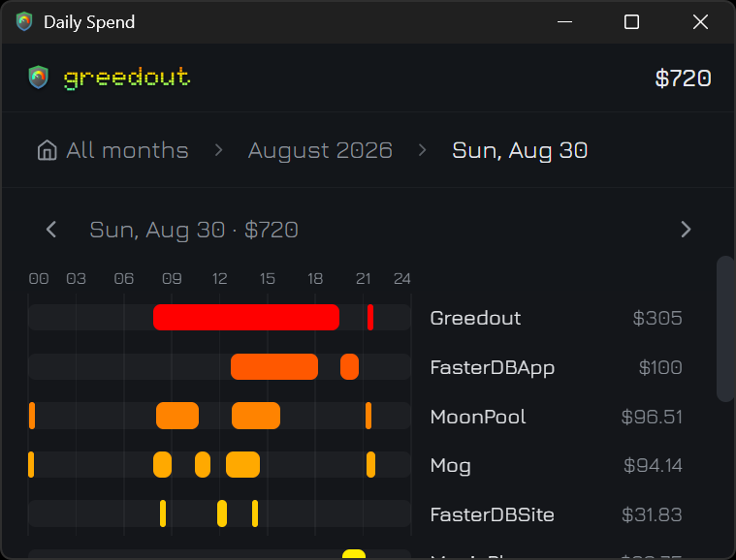The width and height of the screenshot is (736, 560).
Task: Select the Sun, Aug 30 breadcrumb
Action: click(520, 150)
